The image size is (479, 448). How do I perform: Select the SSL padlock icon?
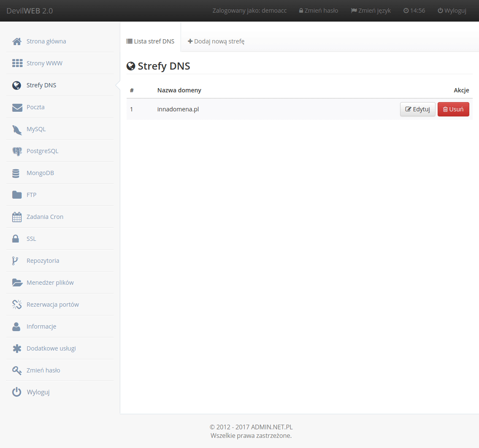point(16,239)
